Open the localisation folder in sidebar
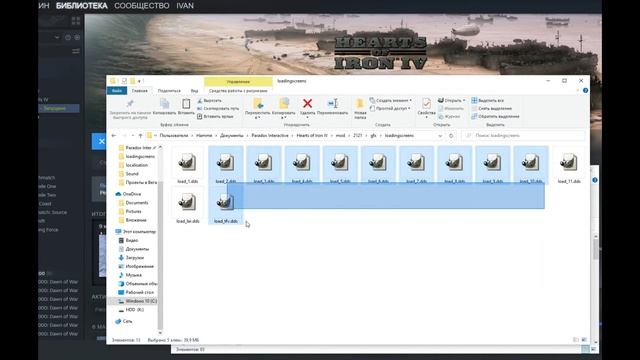Screen dimensions: 640x360 pos(137,165)
